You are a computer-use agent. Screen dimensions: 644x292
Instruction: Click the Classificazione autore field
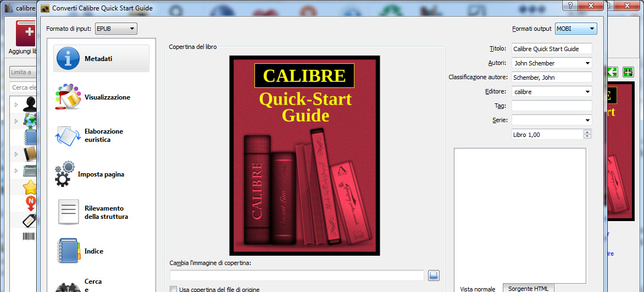pyautogui.click(x=552, y=77)
